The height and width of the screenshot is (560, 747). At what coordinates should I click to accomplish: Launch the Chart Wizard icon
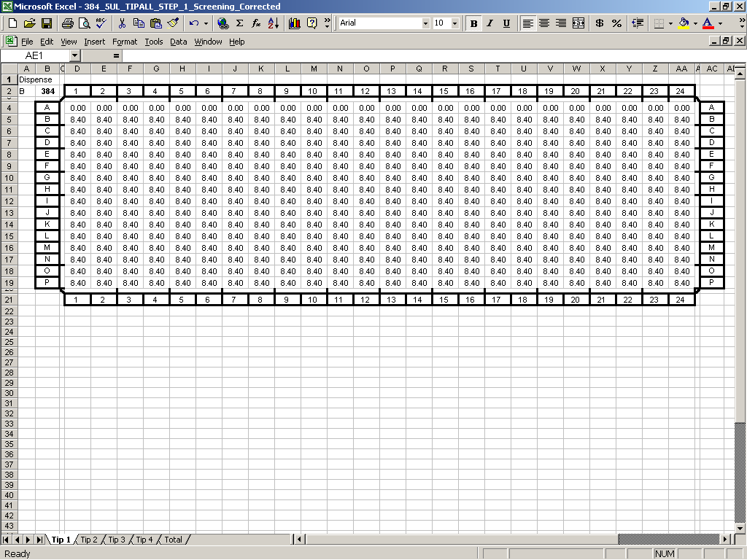point(295,23)
